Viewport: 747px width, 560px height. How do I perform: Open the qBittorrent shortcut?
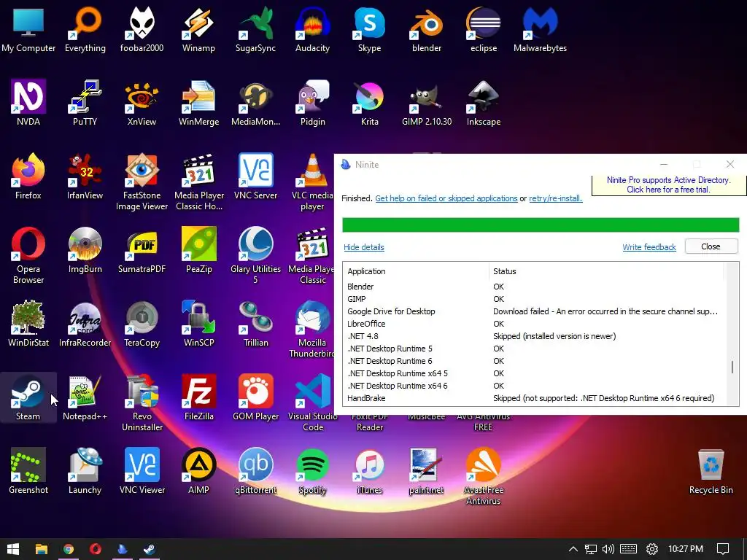pyautogui.click(x=256, y=472)
